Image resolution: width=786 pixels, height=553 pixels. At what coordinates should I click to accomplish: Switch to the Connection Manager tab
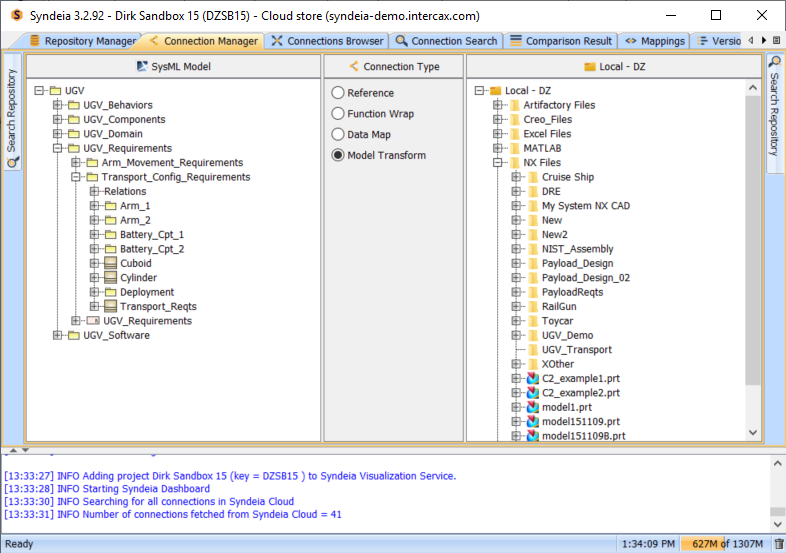(204, 41)
